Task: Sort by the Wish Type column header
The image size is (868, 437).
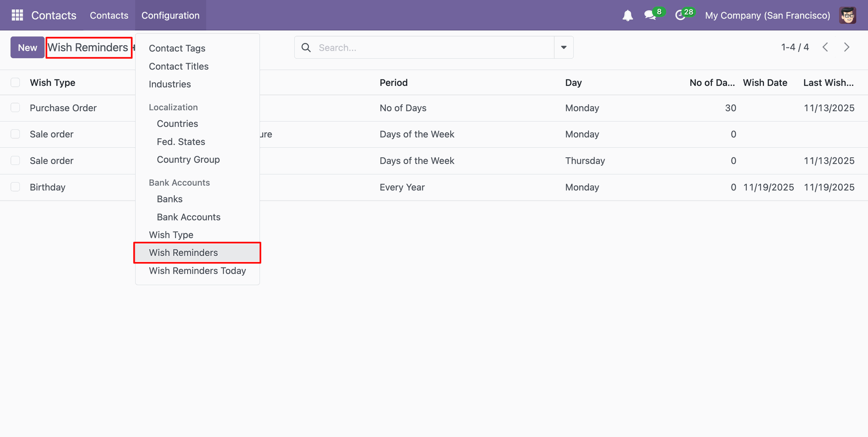Action: tap(52, 83)
